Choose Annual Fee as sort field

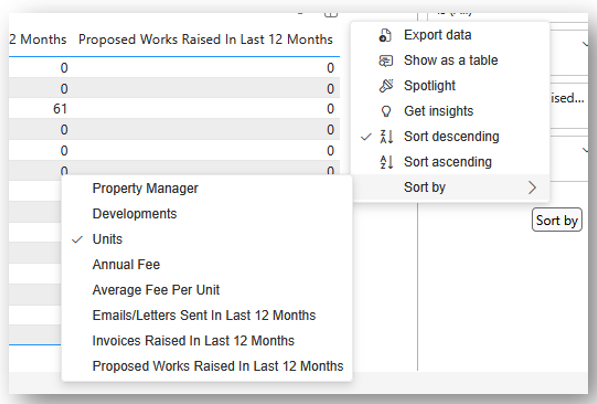point(207,264)
